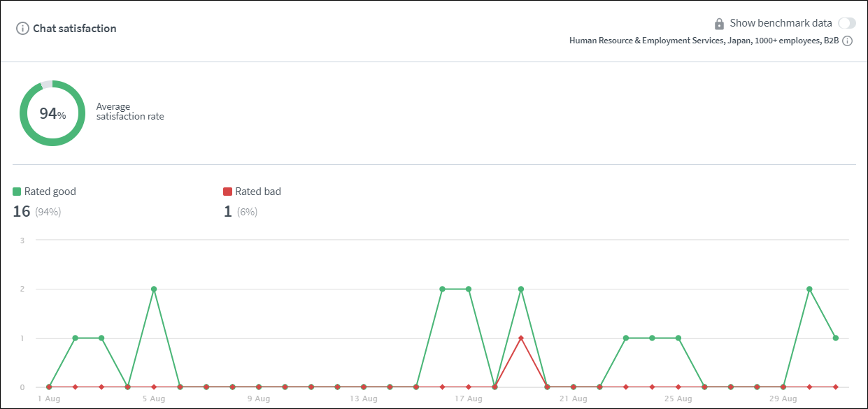This screenshot has width=868, height=409.
Task: Click the 94% satisfaction donut chart
Action: pyautogui.click(x=52, y=113)
